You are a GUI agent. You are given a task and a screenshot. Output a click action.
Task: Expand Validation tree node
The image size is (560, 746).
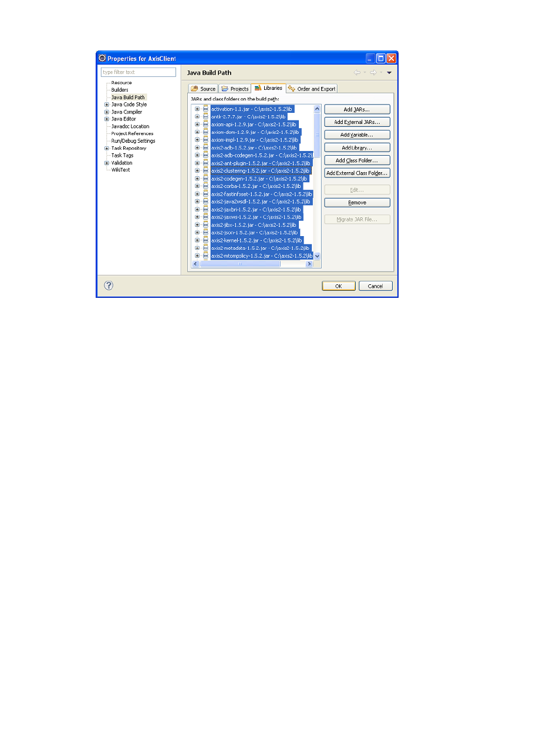pos(107,163)
